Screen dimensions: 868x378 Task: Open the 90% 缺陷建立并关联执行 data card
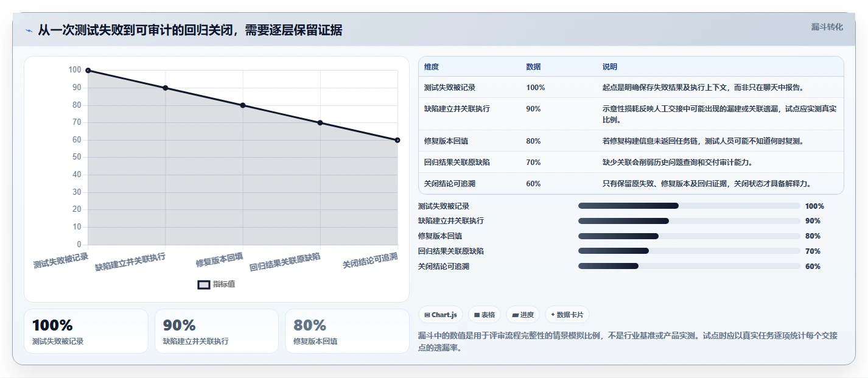217,331
